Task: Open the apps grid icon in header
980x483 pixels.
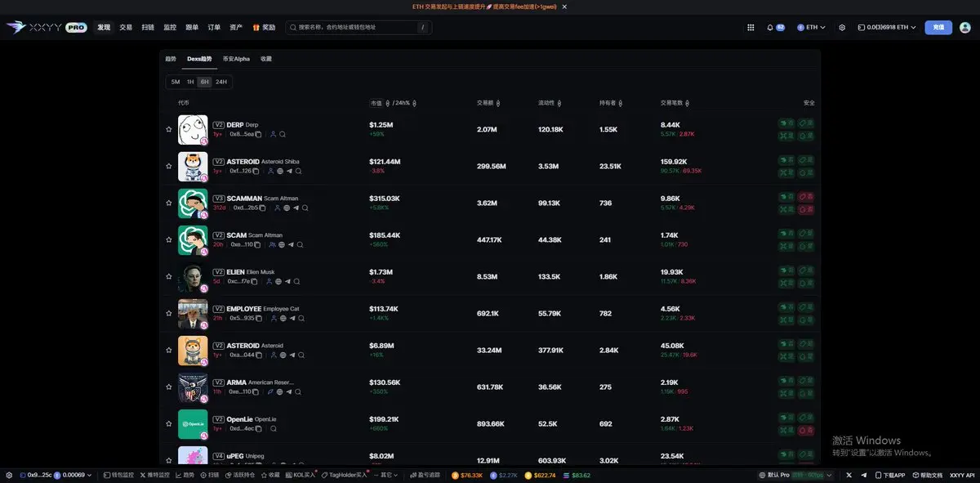Action: [751, 27]
